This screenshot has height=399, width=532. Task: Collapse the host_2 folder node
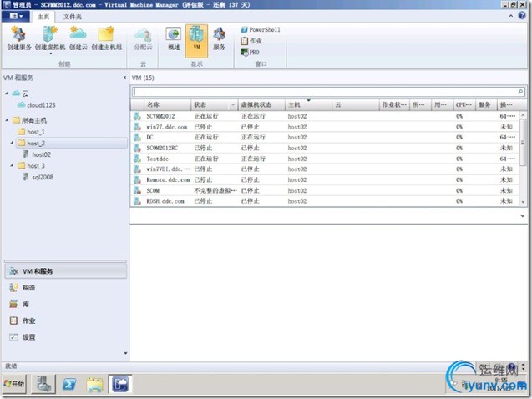point(13,143)
